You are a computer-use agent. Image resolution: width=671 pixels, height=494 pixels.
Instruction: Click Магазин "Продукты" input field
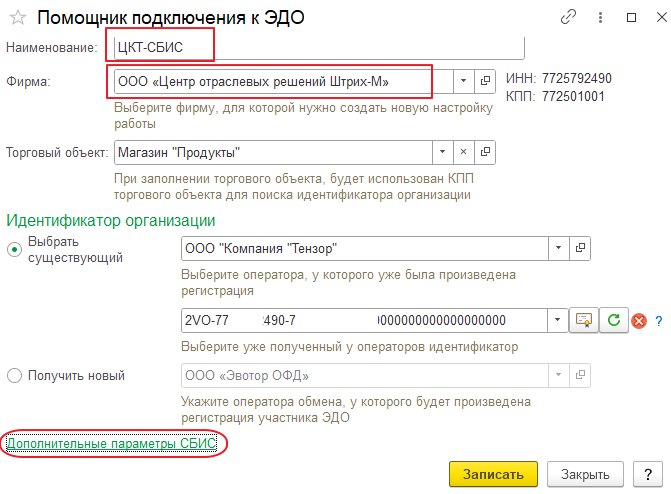[x=273, y=152]
